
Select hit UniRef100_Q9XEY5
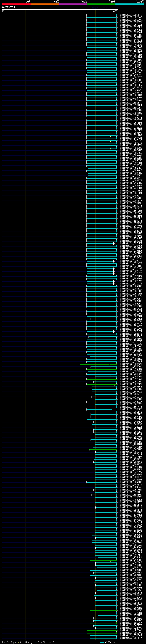[x=131, y=77]
